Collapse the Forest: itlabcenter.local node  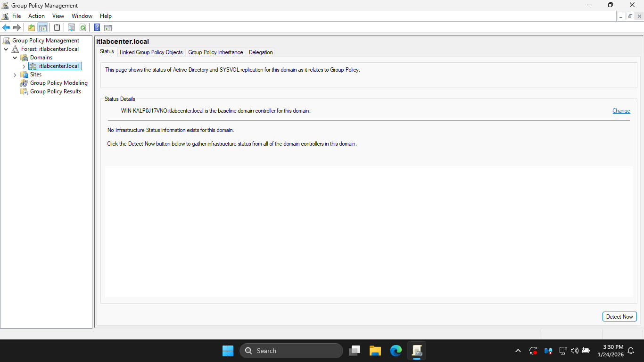pyautogui.click(x=6, y=49)
